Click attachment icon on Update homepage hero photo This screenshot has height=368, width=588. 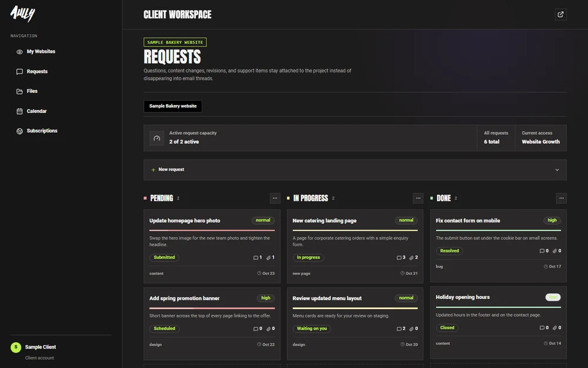[x=269, y=258]
